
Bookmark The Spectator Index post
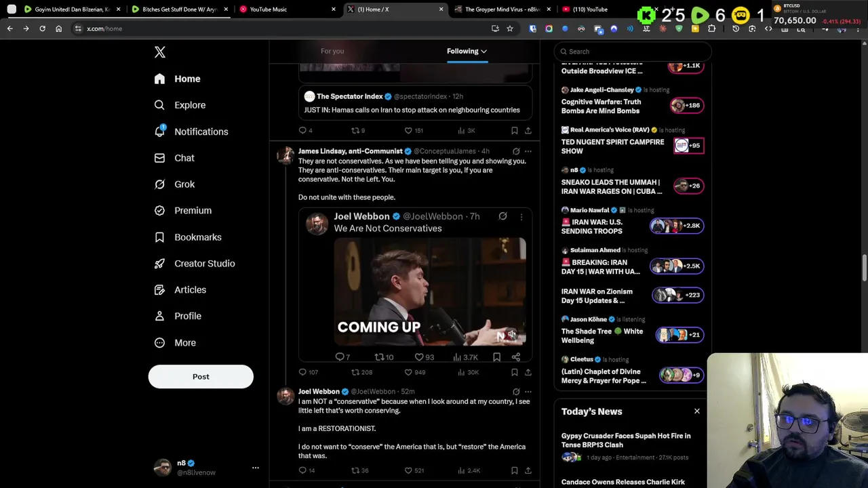pyautogui.click(x=514, y=130)
